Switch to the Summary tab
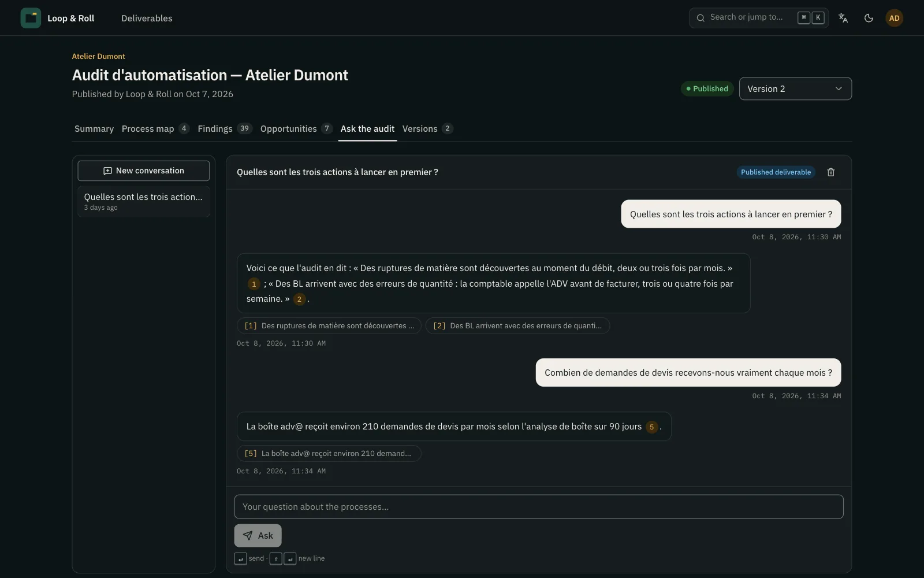 pos(94,128)
